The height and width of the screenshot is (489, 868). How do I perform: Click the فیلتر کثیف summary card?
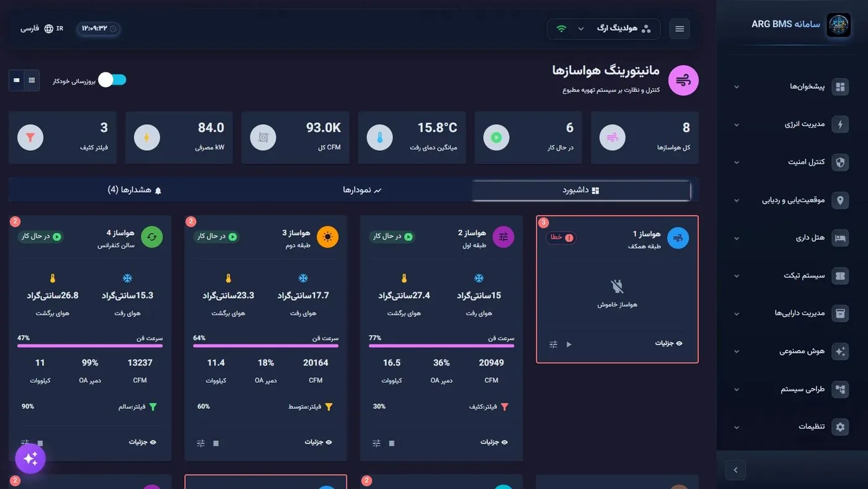[63, 138]
